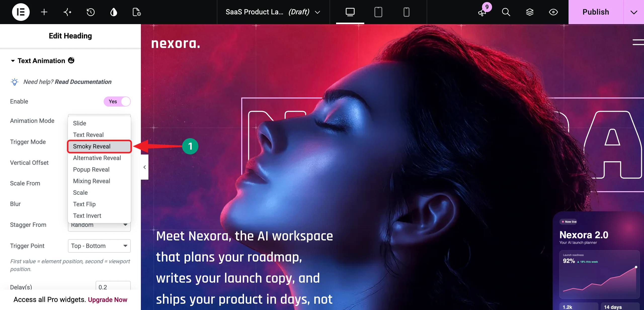644x310 pixels.
Task: Click icon beside Text Animation title
Action: 71,60
